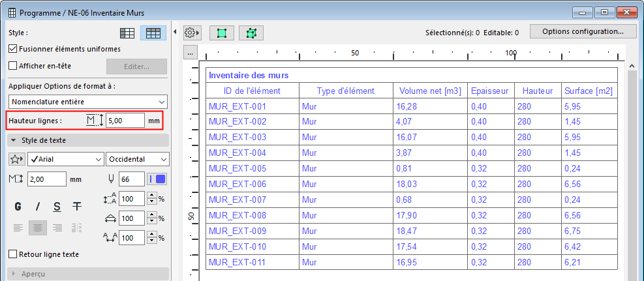Select the Volume net [m3] column header
Viewport: 644px width, 281px height.
pyautogui.click(x=430, y=91)
